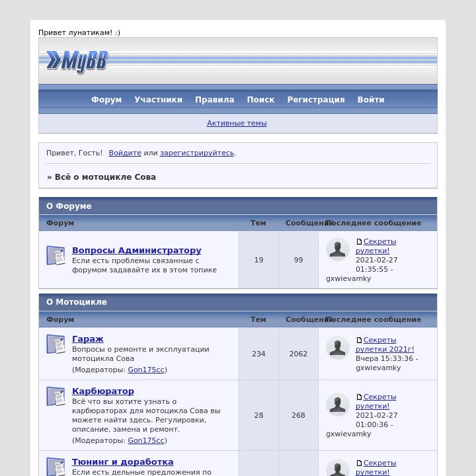Open Вопросы Администратору forum
This screenshot has width=476, height=476.
coord(137,250)
